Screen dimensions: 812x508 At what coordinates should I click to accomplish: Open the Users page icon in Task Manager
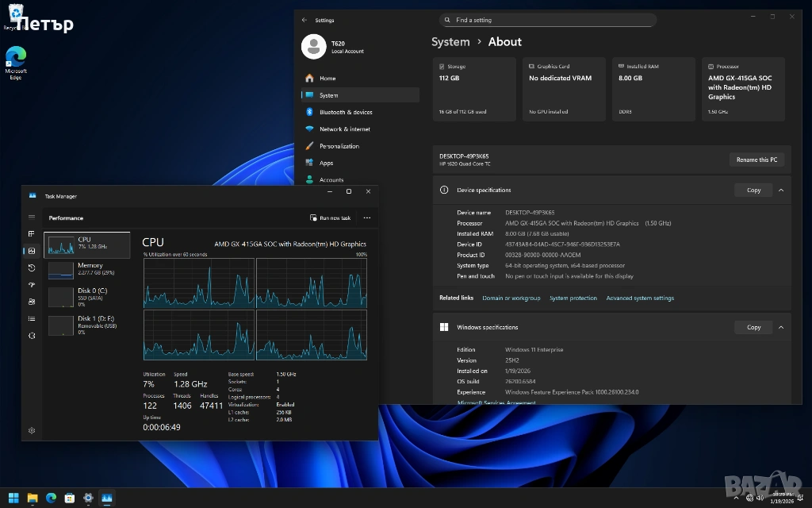(x=32, y=302)
